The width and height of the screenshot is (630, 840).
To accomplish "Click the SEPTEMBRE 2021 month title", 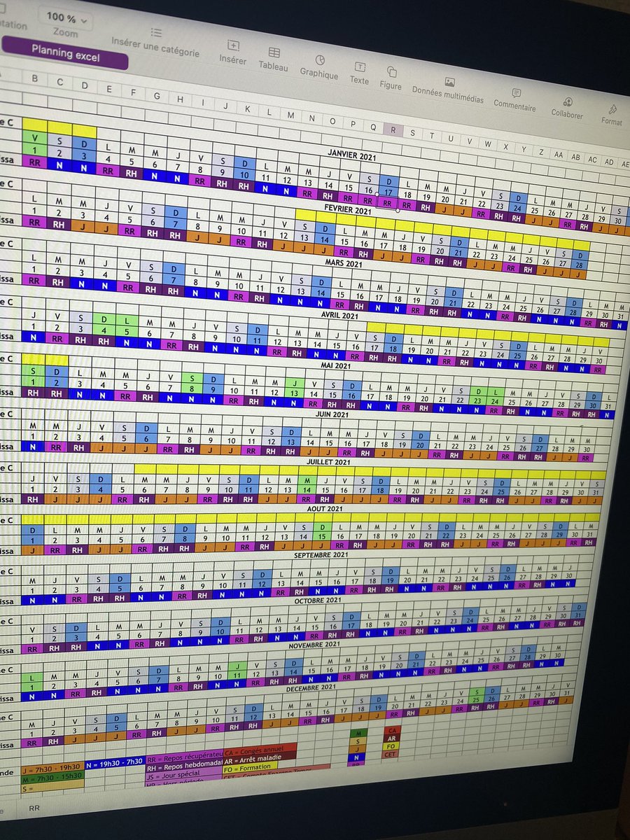I will pyautogui.click(x=321, y=554).
